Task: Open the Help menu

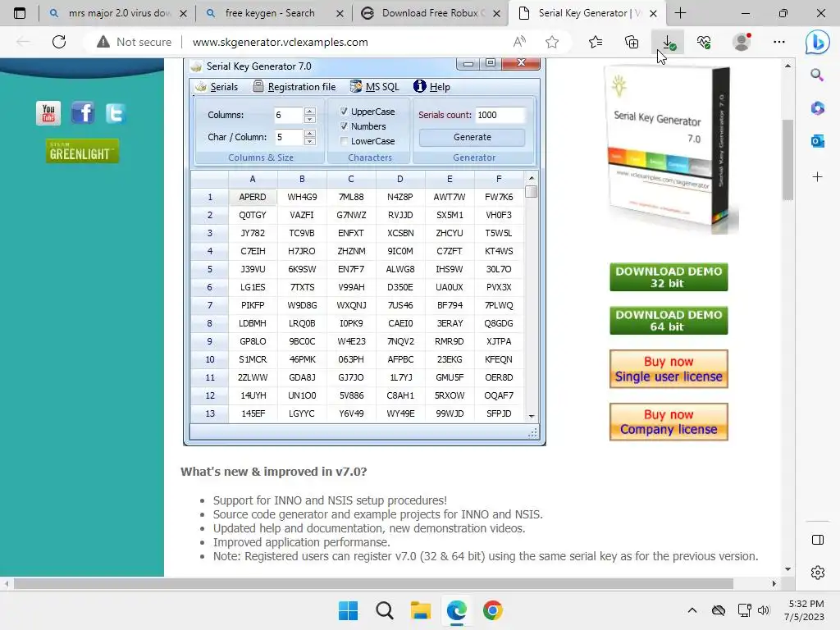Action: click(431, 87)
